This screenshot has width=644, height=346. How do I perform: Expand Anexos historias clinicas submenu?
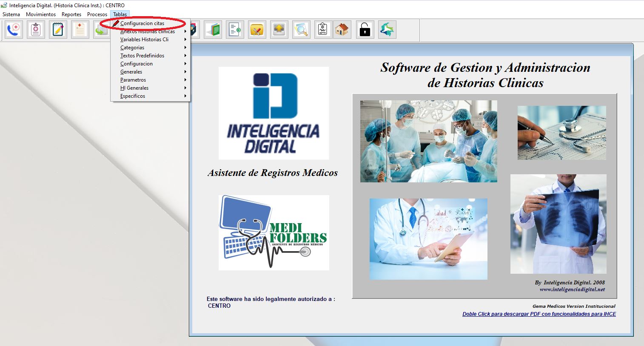click(150, 31)
